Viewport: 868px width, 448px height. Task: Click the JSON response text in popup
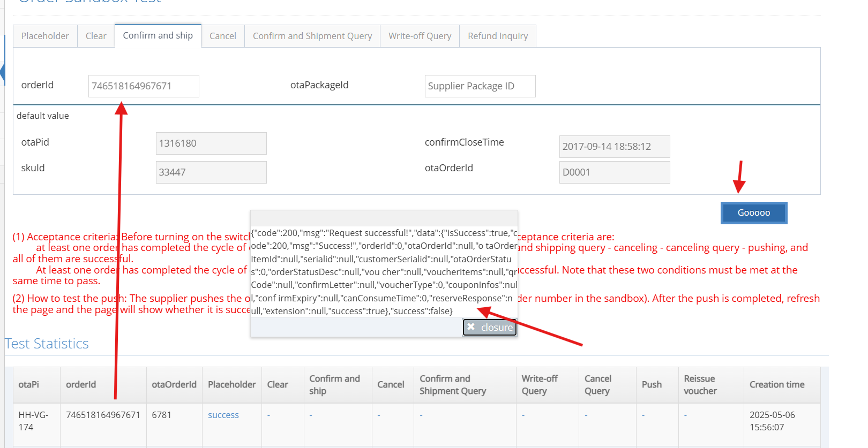coord(384,272)
